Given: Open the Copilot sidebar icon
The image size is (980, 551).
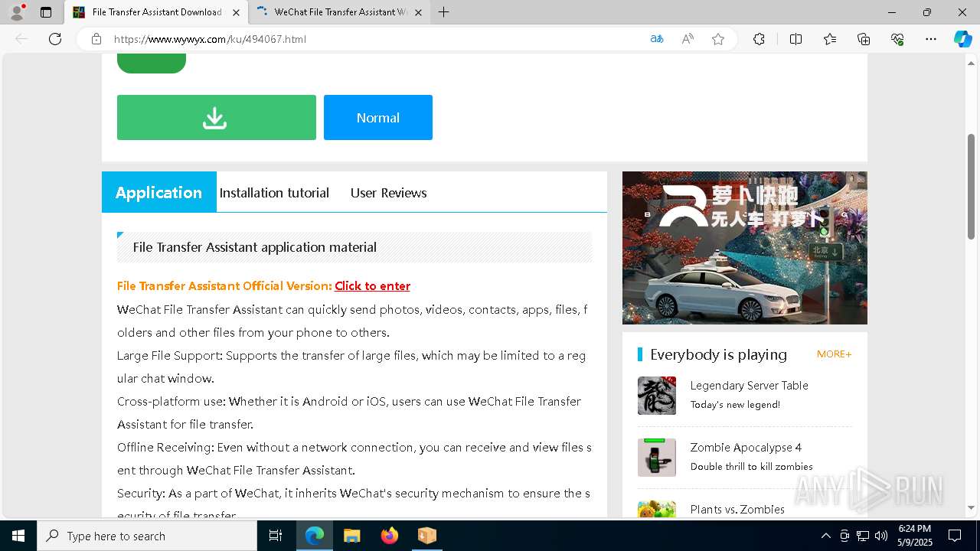Looking at the screenshot, I should pyautogui.click(x=962, y=39).
